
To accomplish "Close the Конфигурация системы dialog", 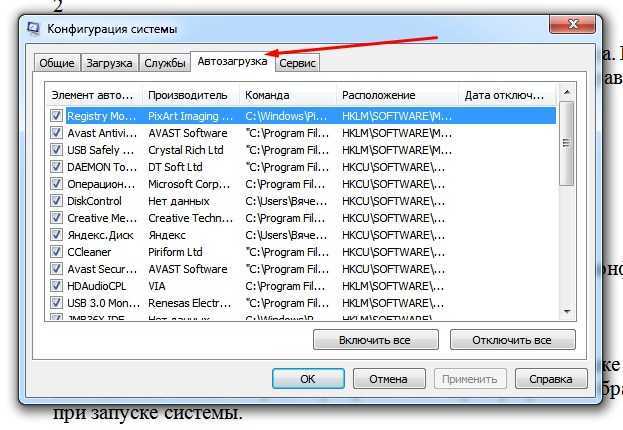I will pyautogui.click(x=572, y=24).
